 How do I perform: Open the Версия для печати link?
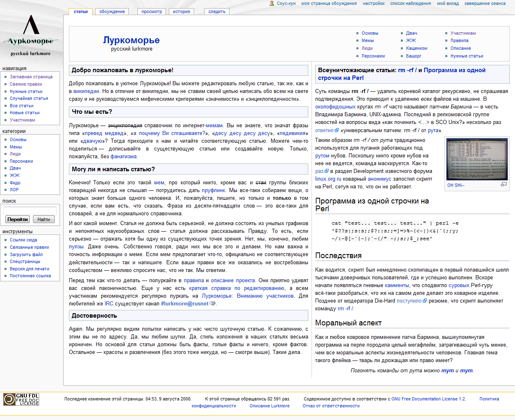(x=29, y=269)
